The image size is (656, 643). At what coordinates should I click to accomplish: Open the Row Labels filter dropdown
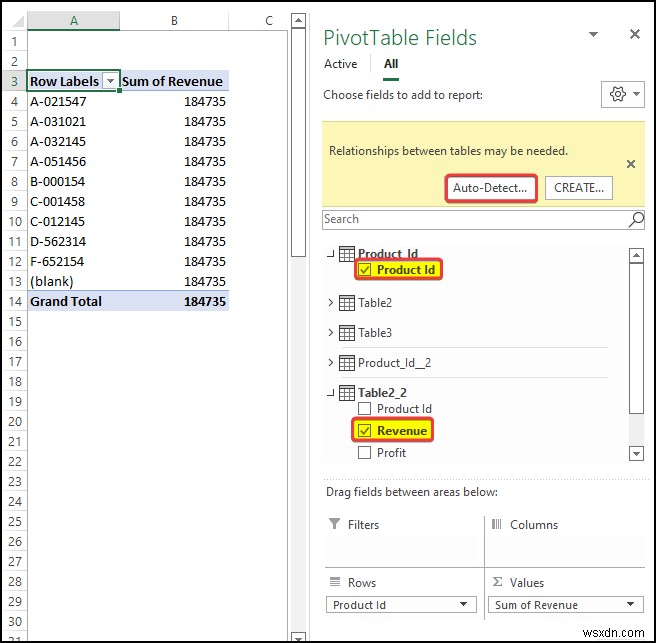pos(110,81)
